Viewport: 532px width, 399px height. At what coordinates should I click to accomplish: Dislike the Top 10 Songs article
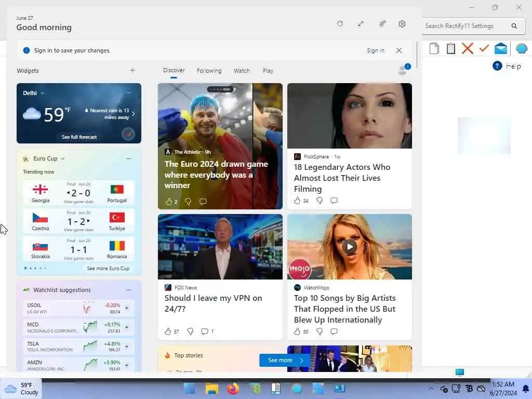[320, 331]
